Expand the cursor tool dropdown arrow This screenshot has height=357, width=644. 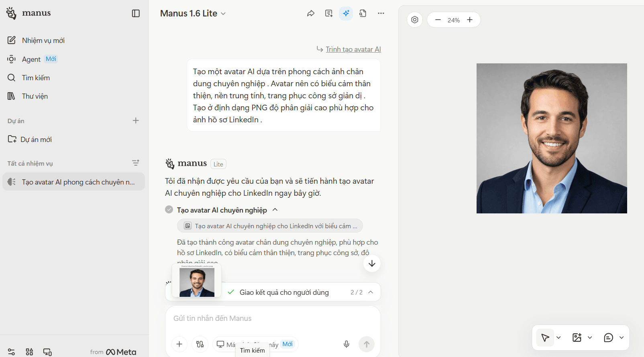(558, 338)
